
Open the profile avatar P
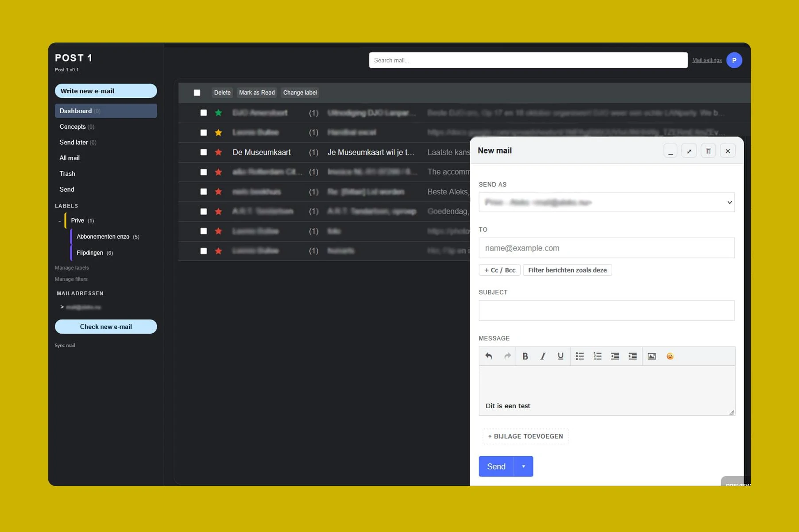click(x=734, y=60)
